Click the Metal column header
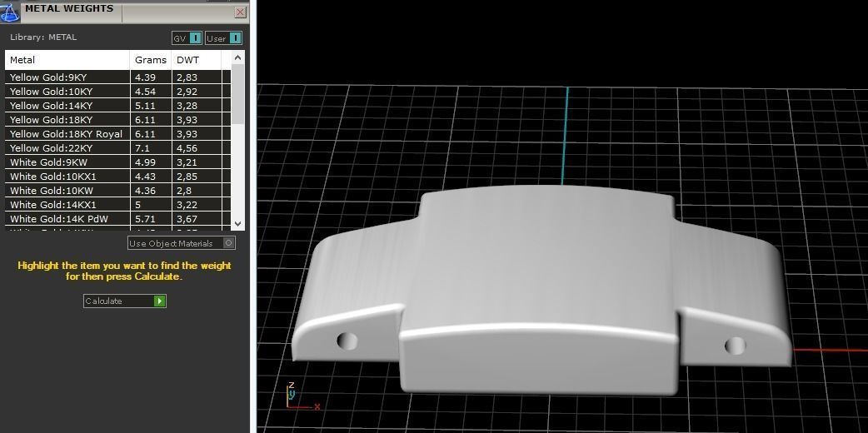This screenshot has height=433, width=868. (67, 60)
